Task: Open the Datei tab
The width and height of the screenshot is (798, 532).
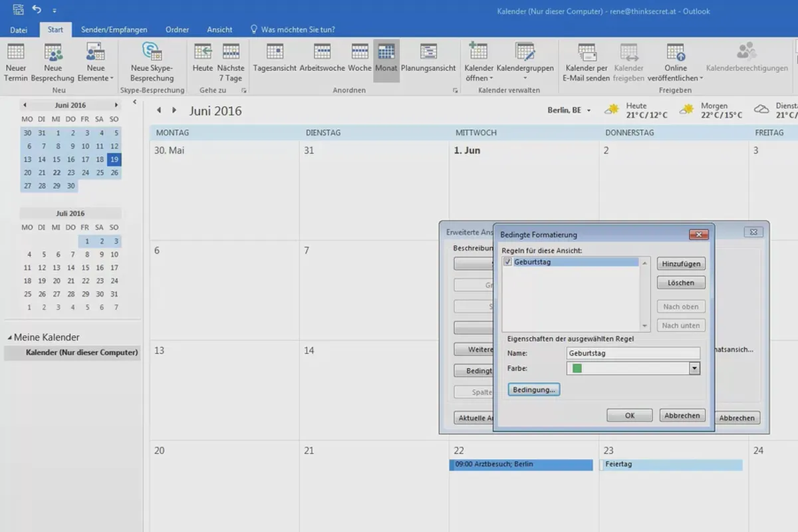Action: click(19, 30)
